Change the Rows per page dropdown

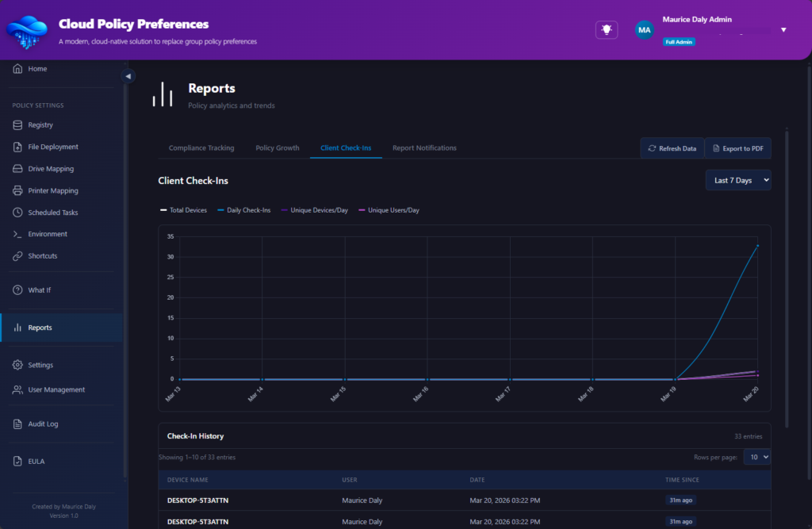(756, 457)
